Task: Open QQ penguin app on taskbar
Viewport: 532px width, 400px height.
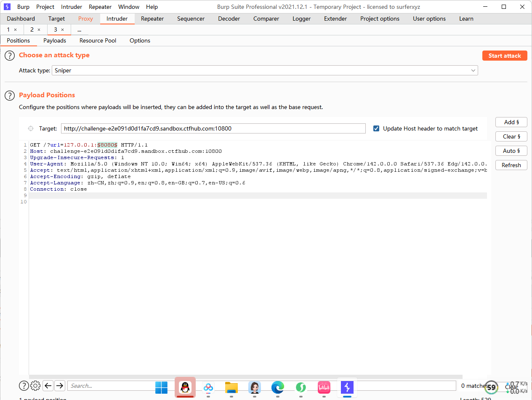Action: click(x=185, y=387)
